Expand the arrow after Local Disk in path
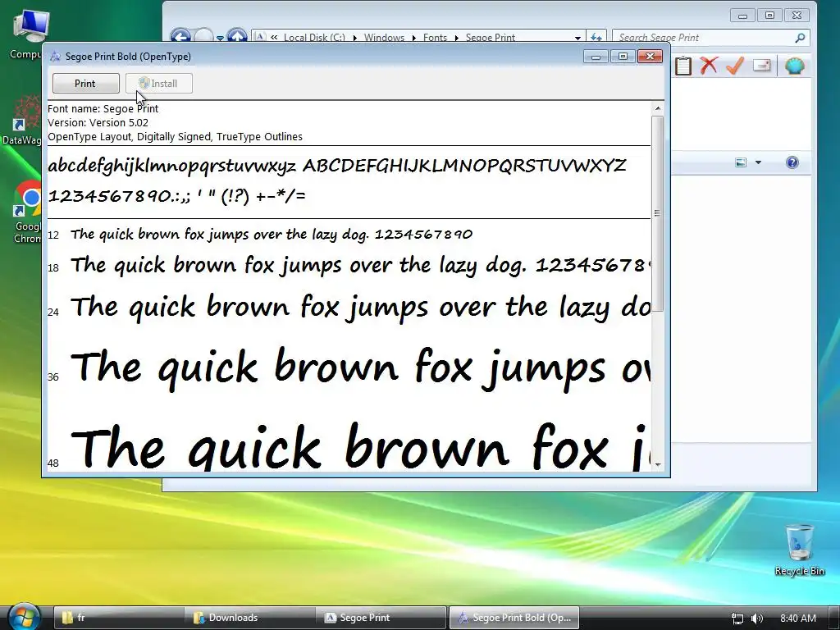 pos(354,38)
